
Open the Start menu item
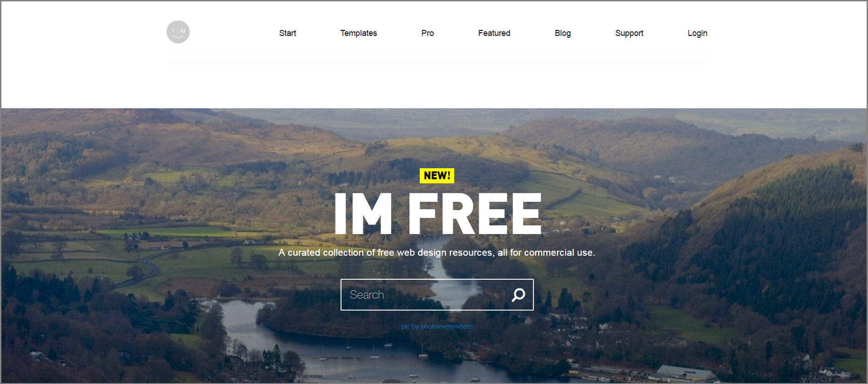pos(288,33)
